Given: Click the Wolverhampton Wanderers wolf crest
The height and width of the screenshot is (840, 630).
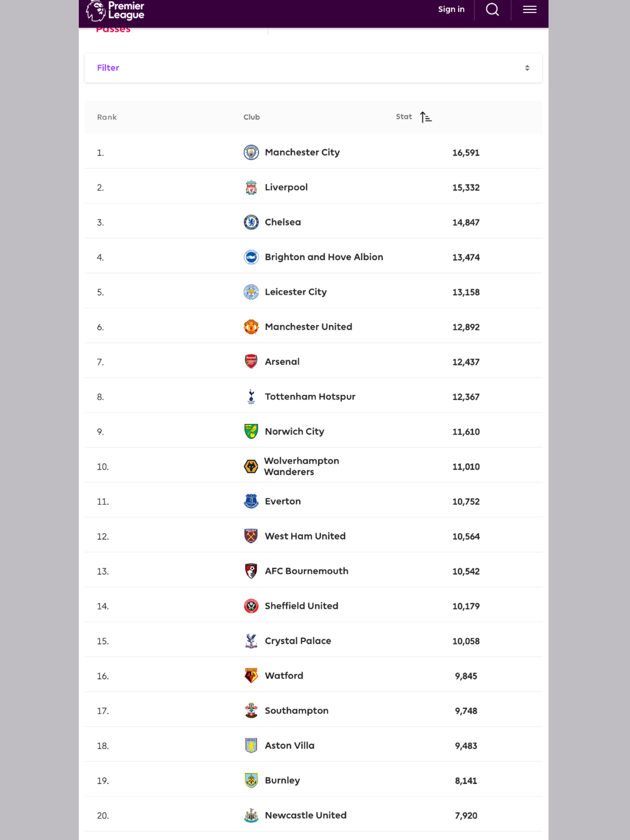Looking at the screenshot, I should [251, 466].
